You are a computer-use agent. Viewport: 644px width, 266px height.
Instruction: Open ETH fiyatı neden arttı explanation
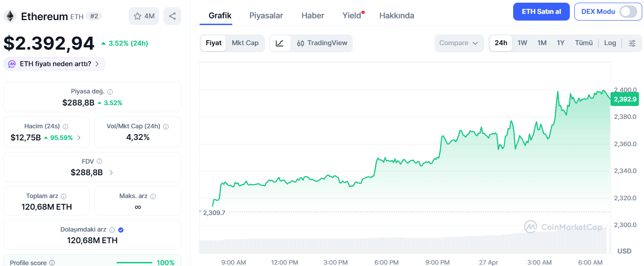pyautogui.click(x=54, y=64)
